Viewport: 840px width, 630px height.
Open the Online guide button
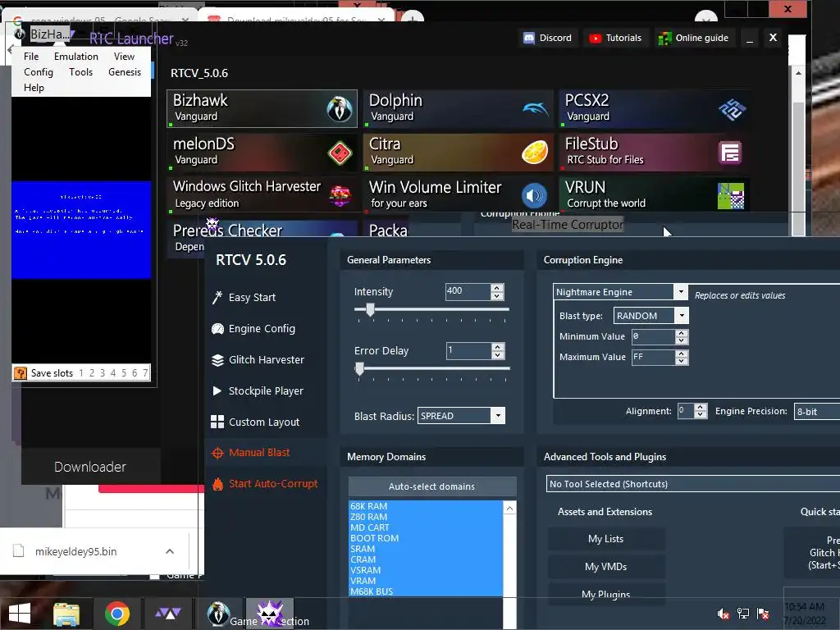(x=694, y=38)
